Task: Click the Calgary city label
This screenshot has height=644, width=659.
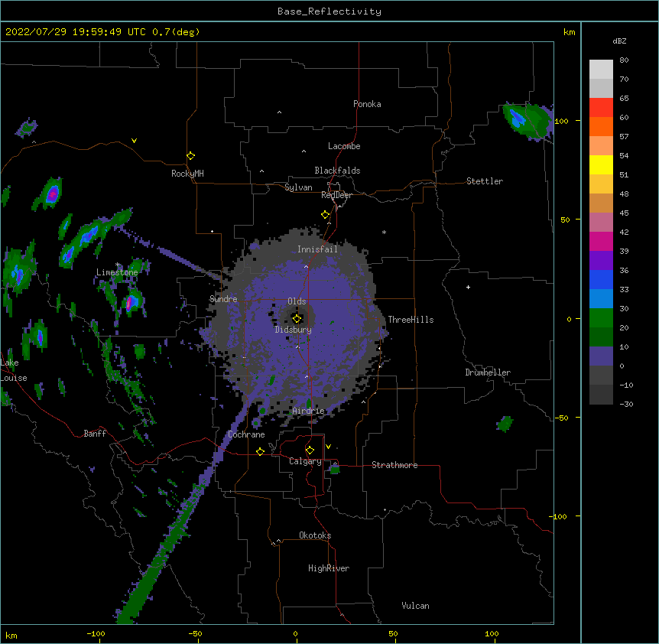Action: tap(305, 461)
